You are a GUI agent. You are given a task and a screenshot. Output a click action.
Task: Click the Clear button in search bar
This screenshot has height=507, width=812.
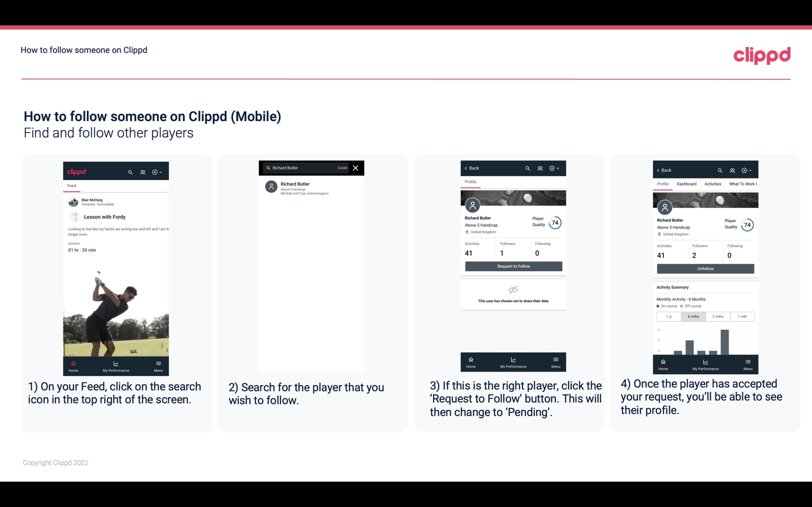[x=342, y=168]
